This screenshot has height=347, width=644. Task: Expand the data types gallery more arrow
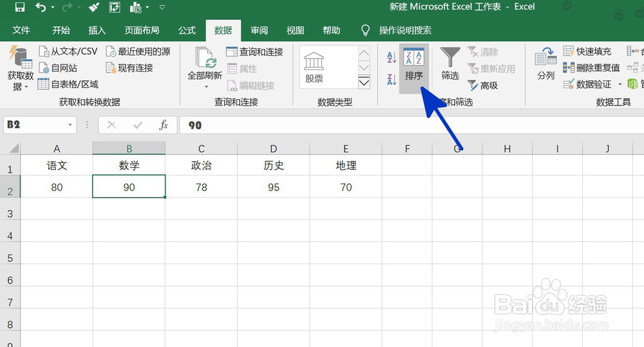click(364, 82)
